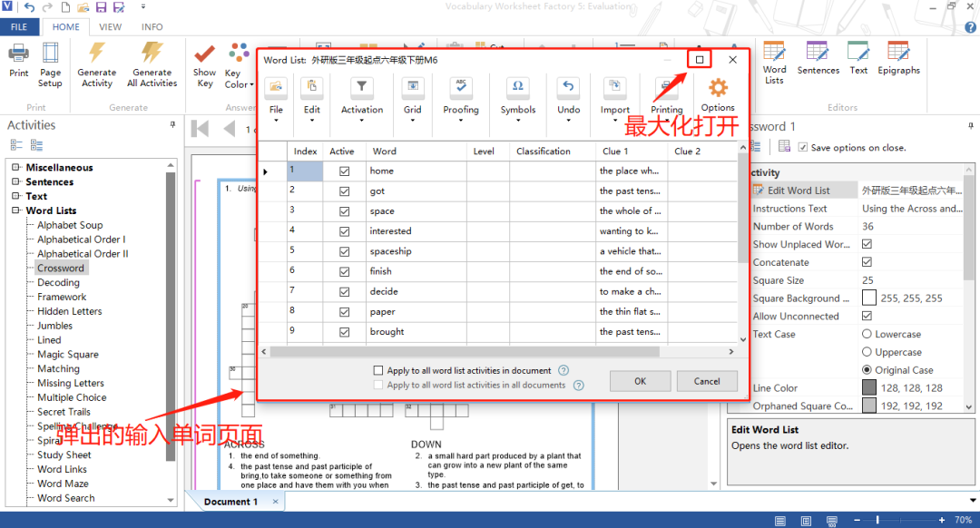980x528 pixels.
Task: Click Help question mark icon top right
Action: click(x=971, y=27)
